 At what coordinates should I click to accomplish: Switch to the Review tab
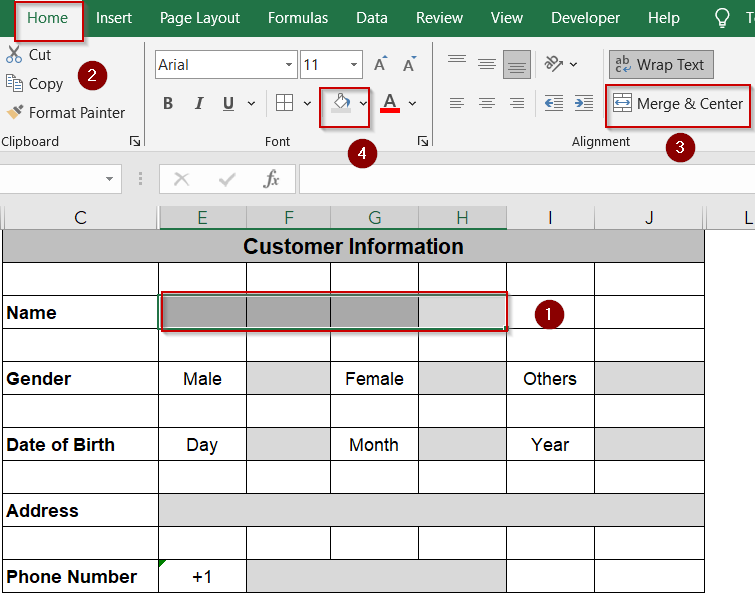439,18
